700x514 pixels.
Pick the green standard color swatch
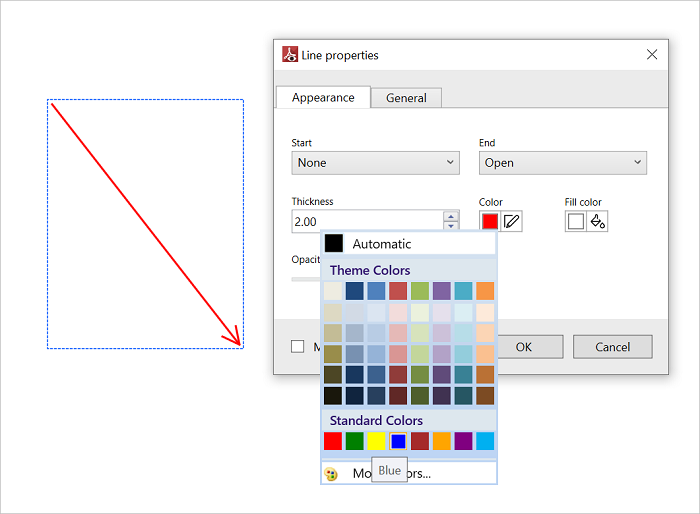pyautogui.click(x=354, y=440)
